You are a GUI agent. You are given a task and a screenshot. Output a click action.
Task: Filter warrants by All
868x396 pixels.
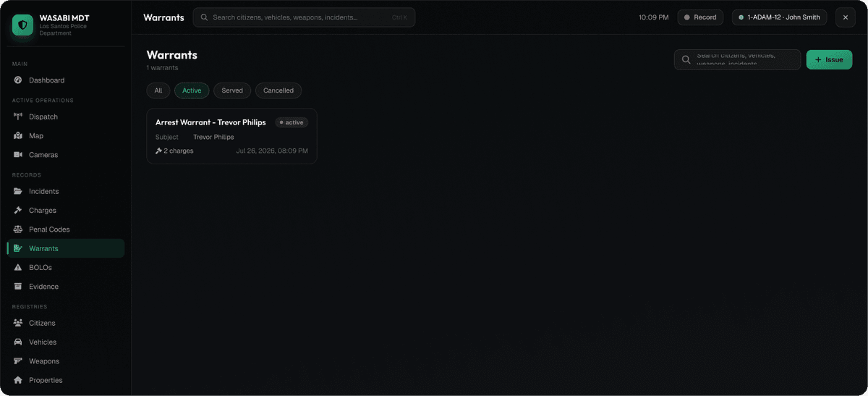tap(158, 90)
